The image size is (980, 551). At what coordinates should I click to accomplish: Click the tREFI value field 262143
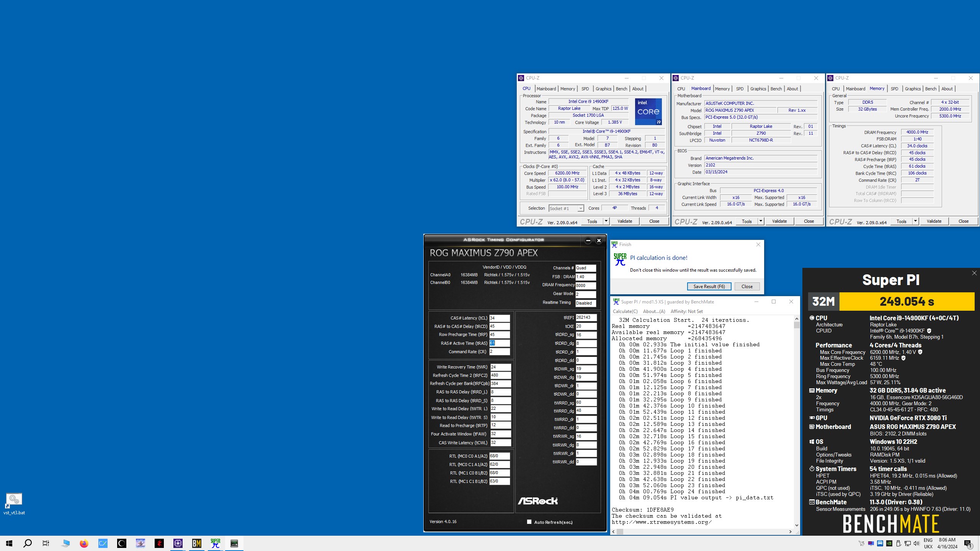pos(586,318)
